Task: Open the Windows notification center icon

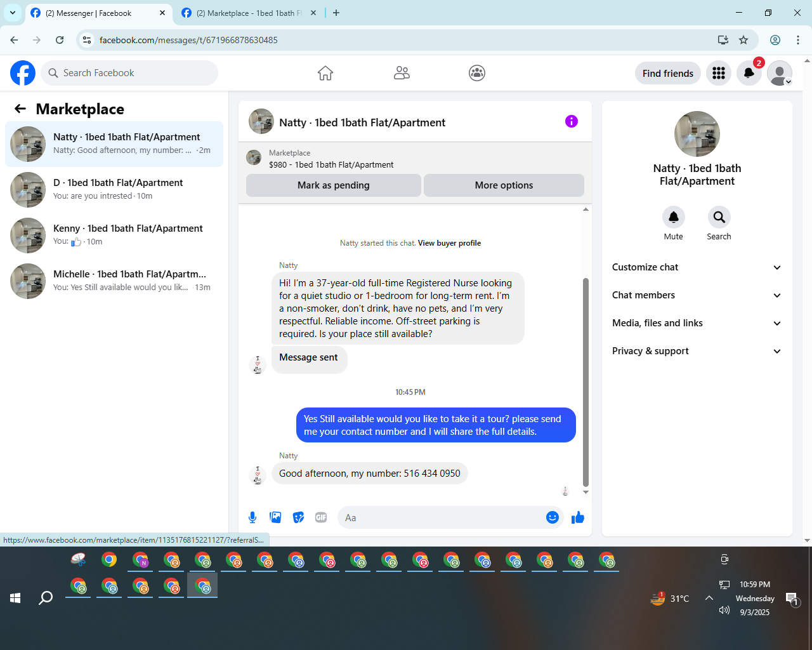Action: (x=792, y=598)
